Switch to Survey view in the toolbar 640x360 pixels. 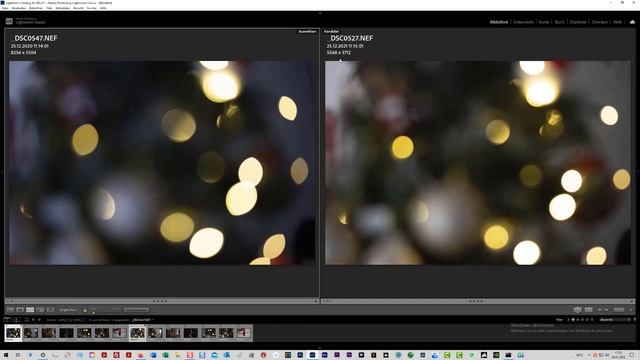[40, 310]
